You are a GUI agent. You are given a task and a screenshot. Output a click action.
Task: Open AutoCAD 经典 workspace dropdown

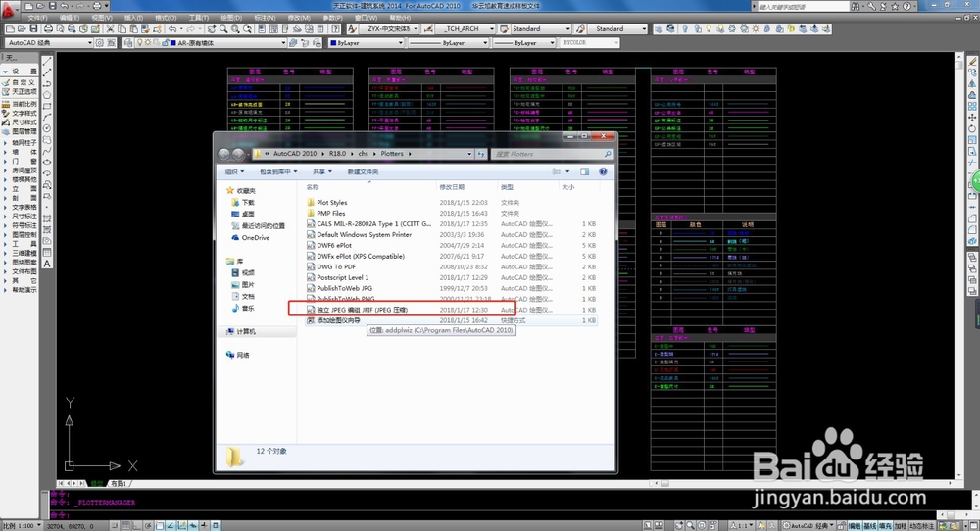(x=49, y=43)
